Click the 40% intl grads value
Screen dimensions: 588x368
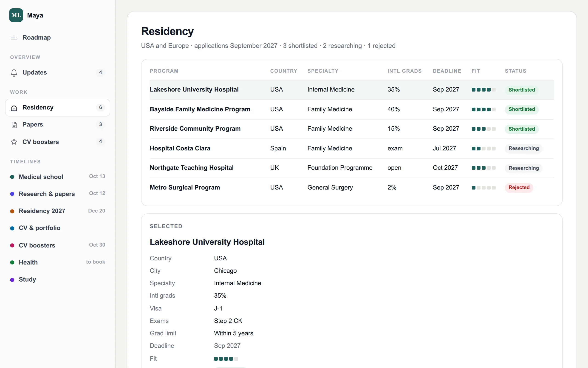click(x=394, y=109)
